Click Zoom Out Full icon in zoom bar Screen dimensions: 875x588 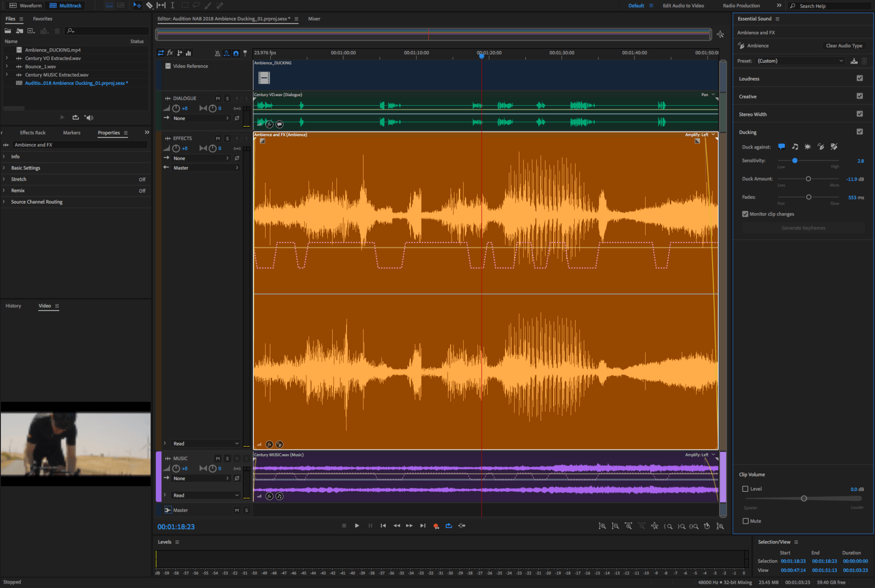[x=654, y=526]
